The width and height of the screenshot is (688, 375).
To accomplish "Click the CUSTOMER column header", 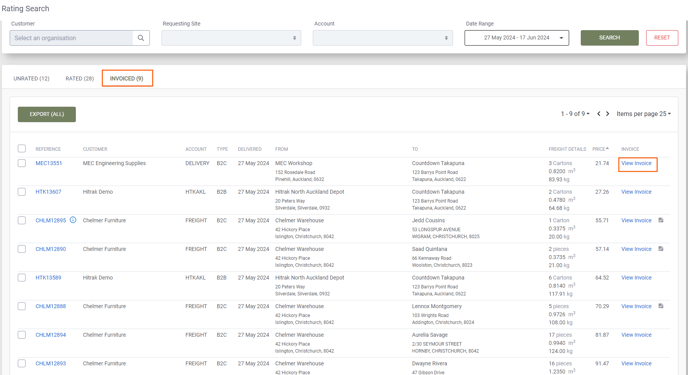I will [x=95, y=149].
